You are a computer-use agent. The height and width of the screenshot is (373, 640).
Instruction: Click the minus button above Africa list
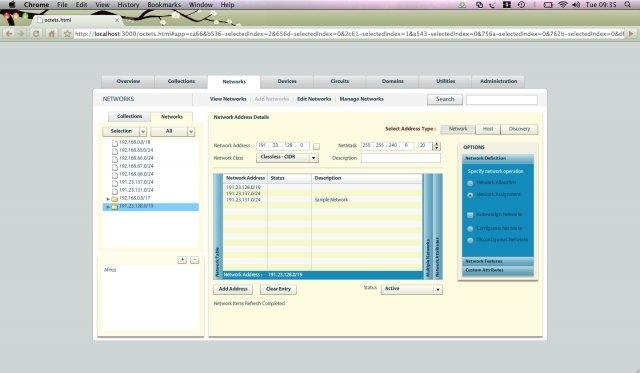click(195, 260)
